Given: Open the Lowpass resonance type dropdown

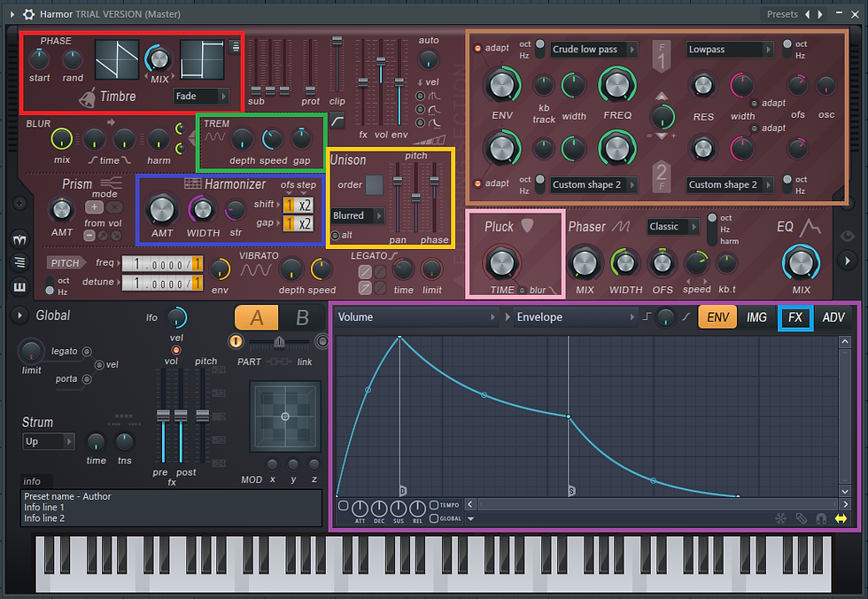Looking at the screenshot, I should coord(730,50).
